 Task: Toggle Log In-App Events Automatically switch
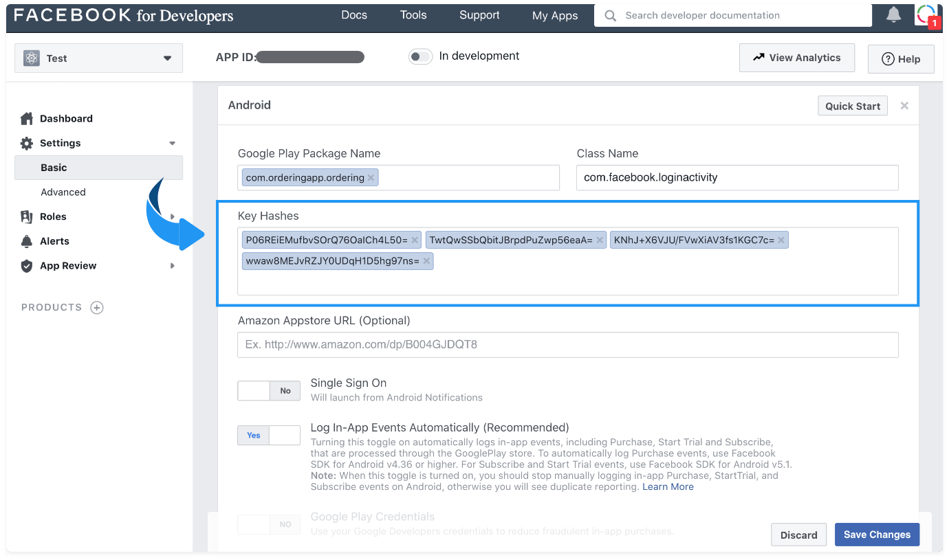[269, 435]
